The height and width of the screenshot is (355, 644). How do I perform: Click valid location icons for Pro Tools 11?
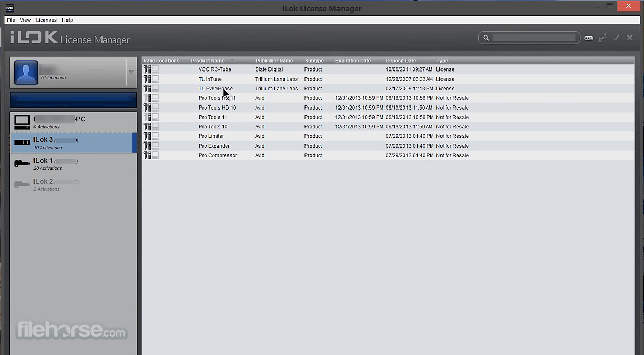click(x=151, y=117)
